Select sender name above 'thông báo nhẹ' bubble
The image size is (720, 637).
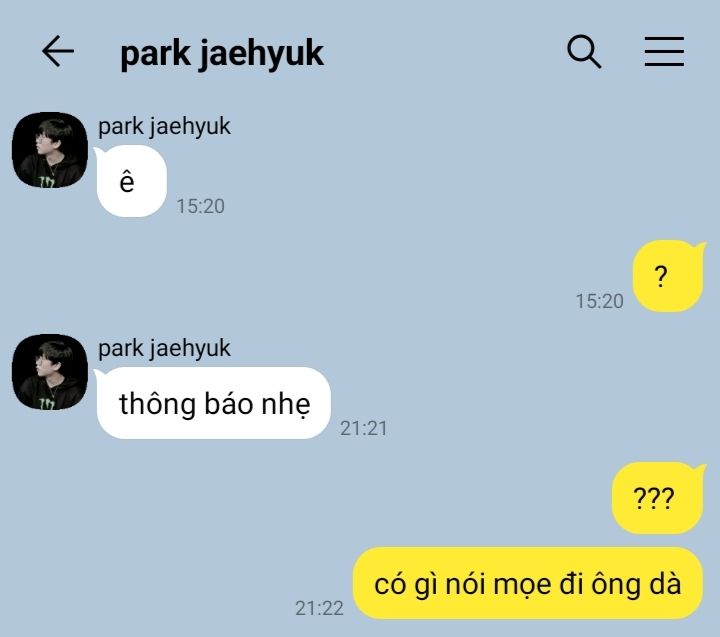tap(164, 348)
